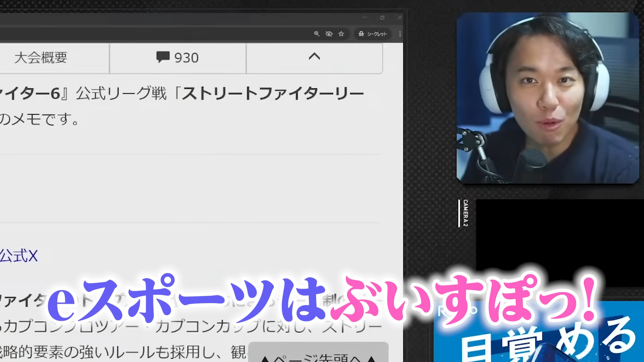Click the zoom magnifier icon in address bar
Screen dimensions: 644x362
(316, 34)
